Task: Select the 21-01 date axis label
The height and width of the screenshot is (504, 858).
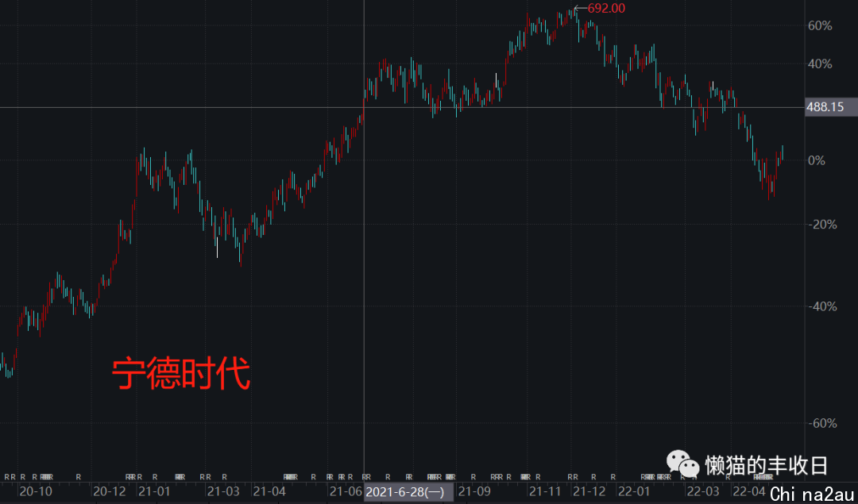Action: click(x=154, y=491)
